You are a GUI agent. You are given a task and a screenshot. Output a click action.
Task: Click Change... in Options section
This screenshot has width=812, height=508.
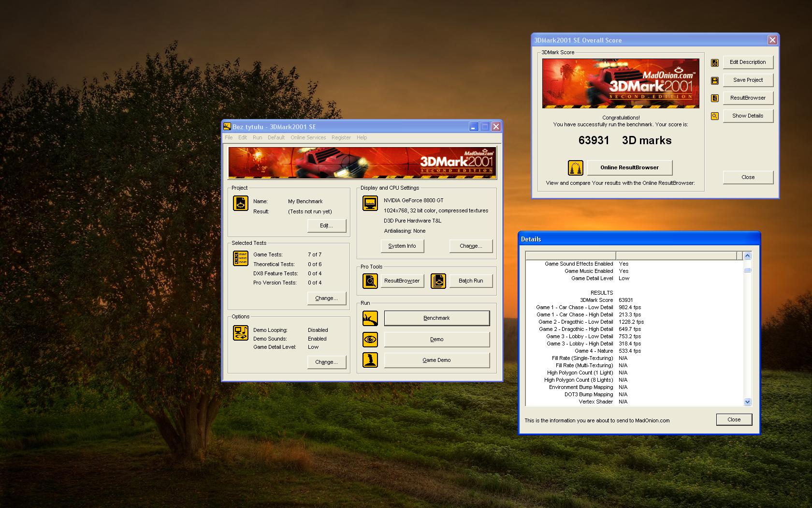[x=327, y=362]
